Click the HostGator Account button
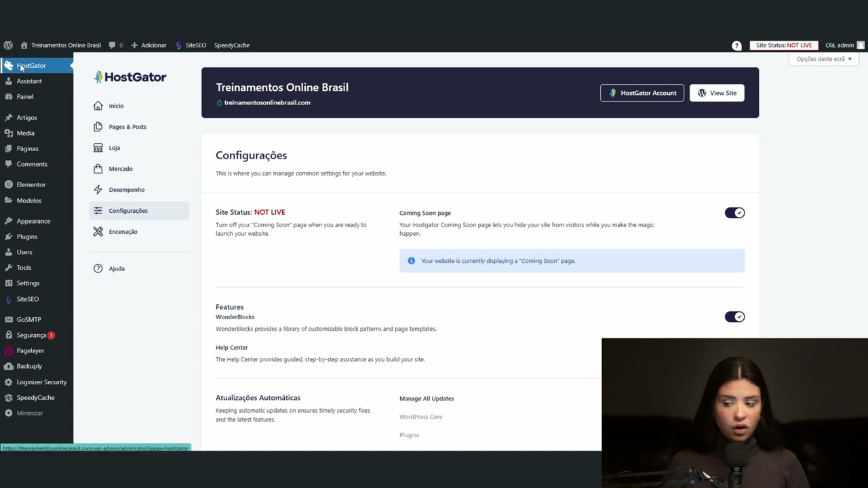The height and width of the screenshot is (488, 868). click(x=642, y=93)
